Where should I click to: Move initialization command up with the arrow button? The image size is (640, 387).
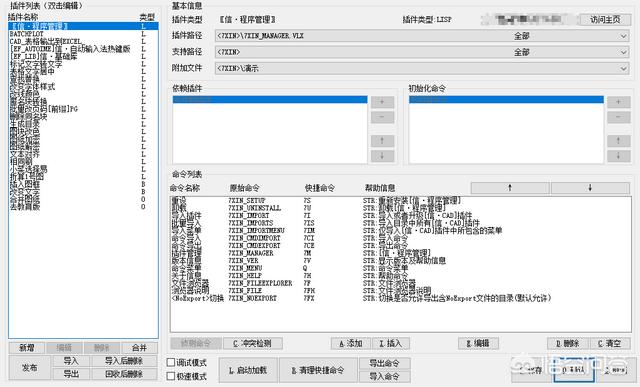[x=618, y=141]
